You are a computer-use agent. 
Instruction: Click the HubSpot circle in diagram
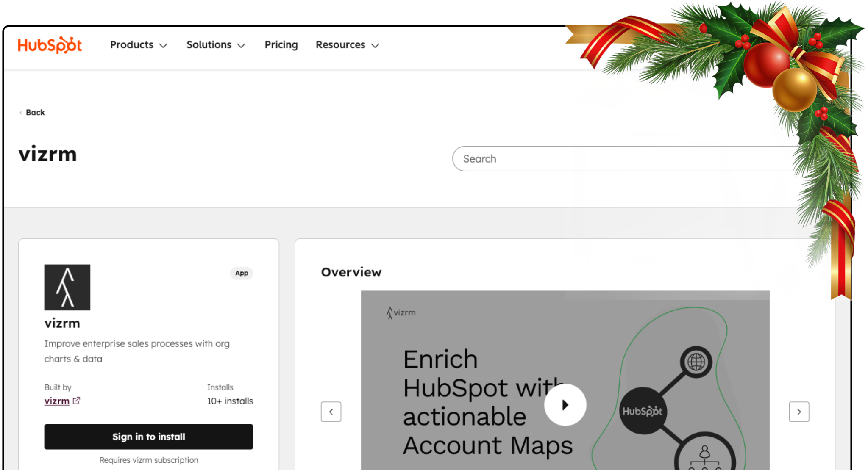643,411
